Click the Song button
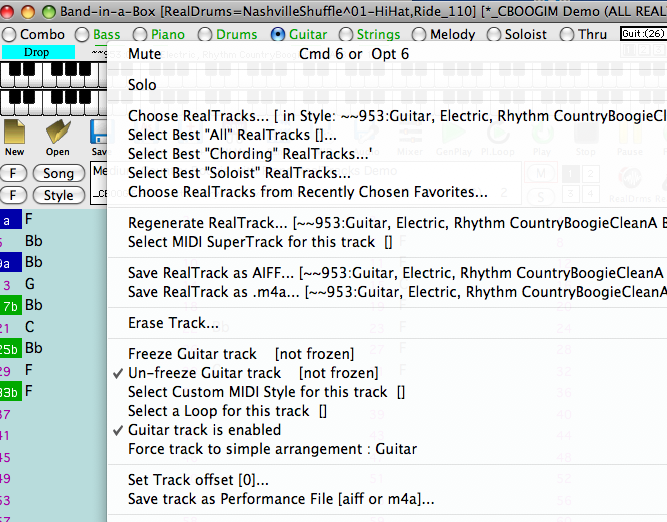The width and height of the screenshot is (667, 522). (59, 174)
